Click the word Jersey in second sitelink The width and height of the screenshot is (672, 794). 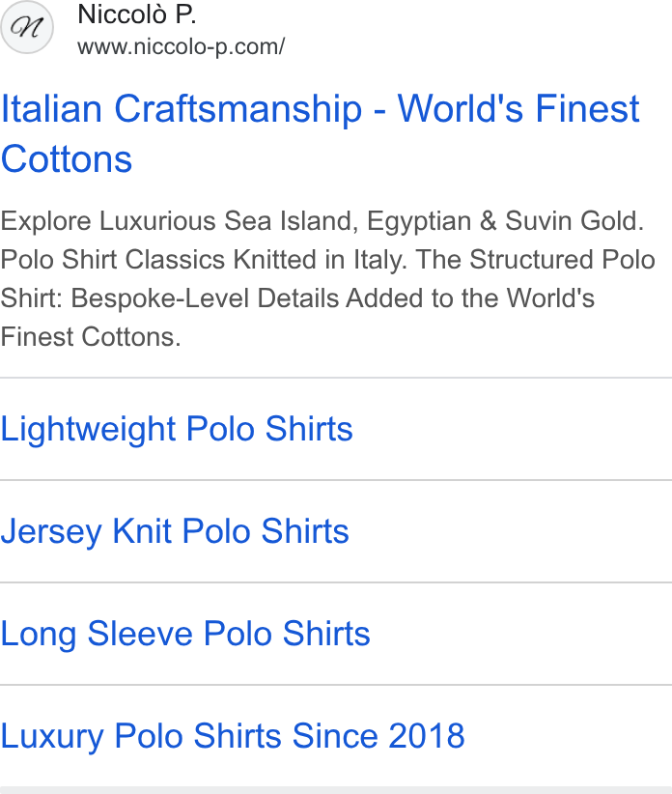pyautogui.click(x=51, y=531)
